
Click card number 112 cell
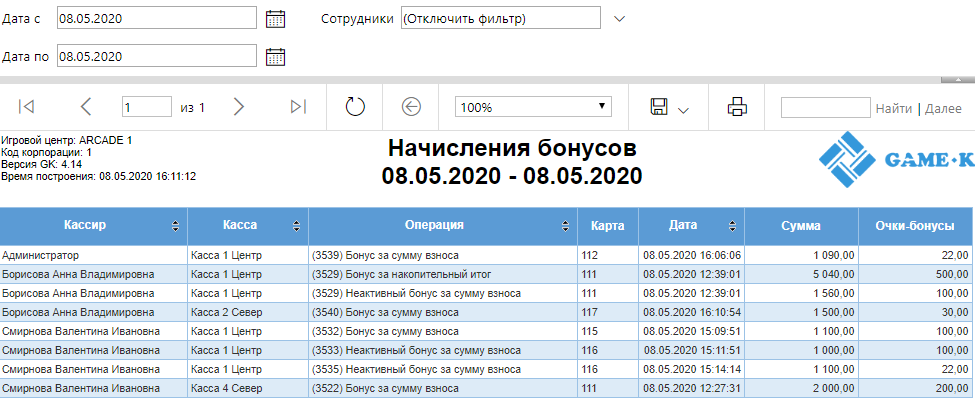(x=608, y=255)
